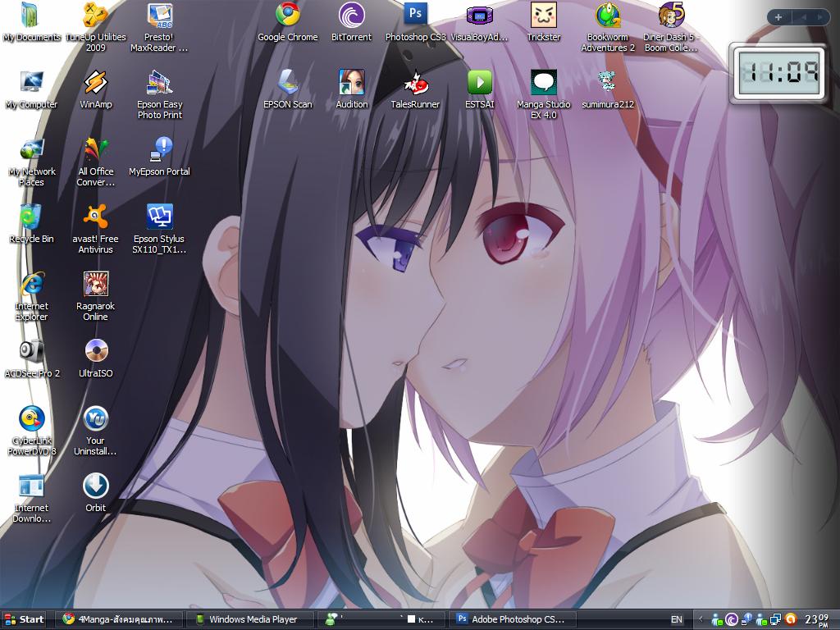Screen dimensions: 840x630
Task: Open the Ragnarok Online game icon
Action: [96, 296]
